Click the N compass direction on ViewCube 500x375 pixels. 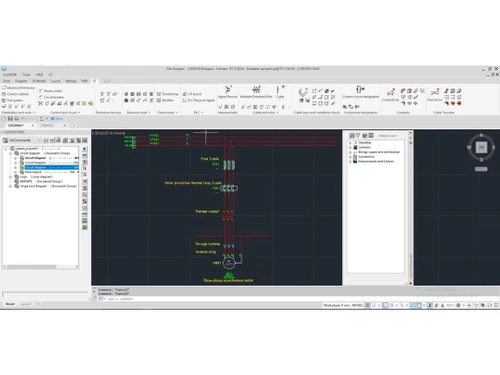481,135
